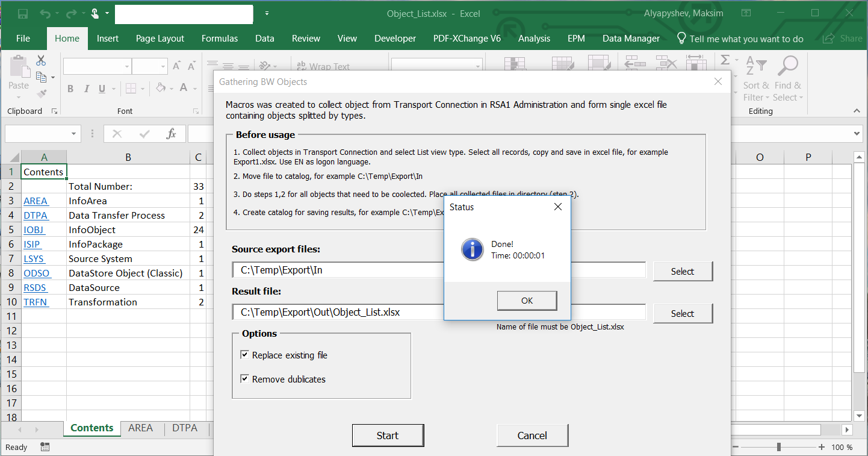Open the Copy options dropdown arrow
Screen dimensions: 868x456
click(52, 78)
